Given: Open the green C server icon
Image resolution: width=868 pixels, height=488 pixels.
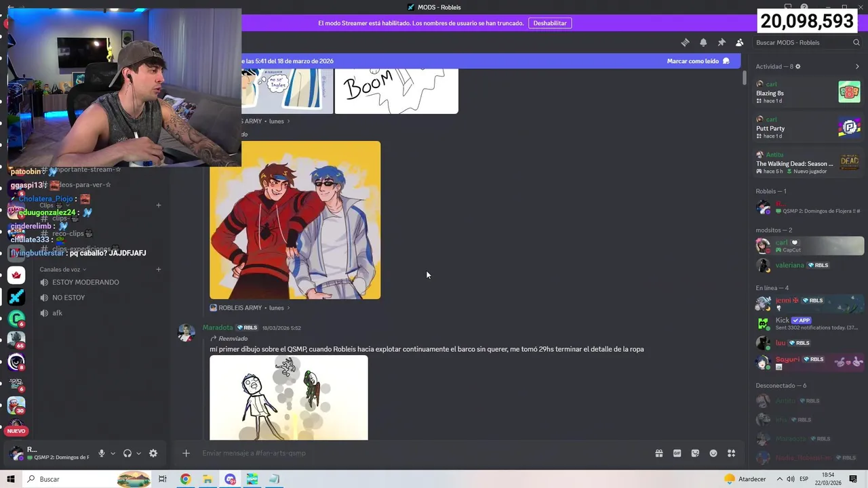Looking at the screenshot, I should 16,318.
